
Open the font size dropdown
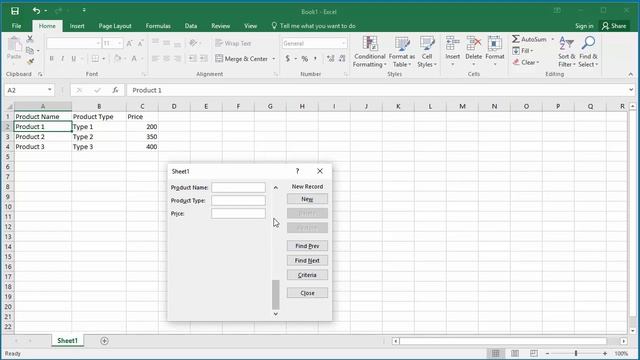119,43
